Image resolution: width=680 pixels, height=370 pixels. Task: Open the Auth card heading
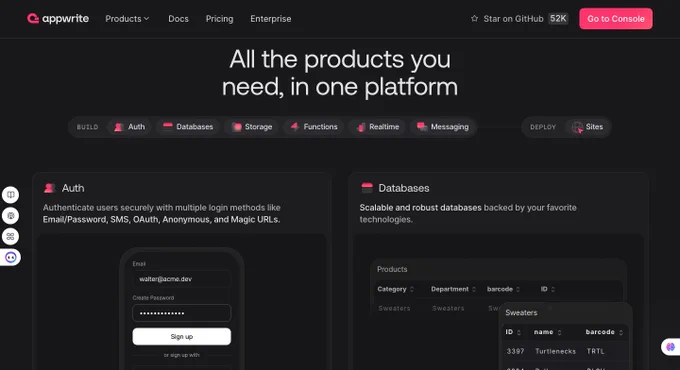[x=73, y=188]
